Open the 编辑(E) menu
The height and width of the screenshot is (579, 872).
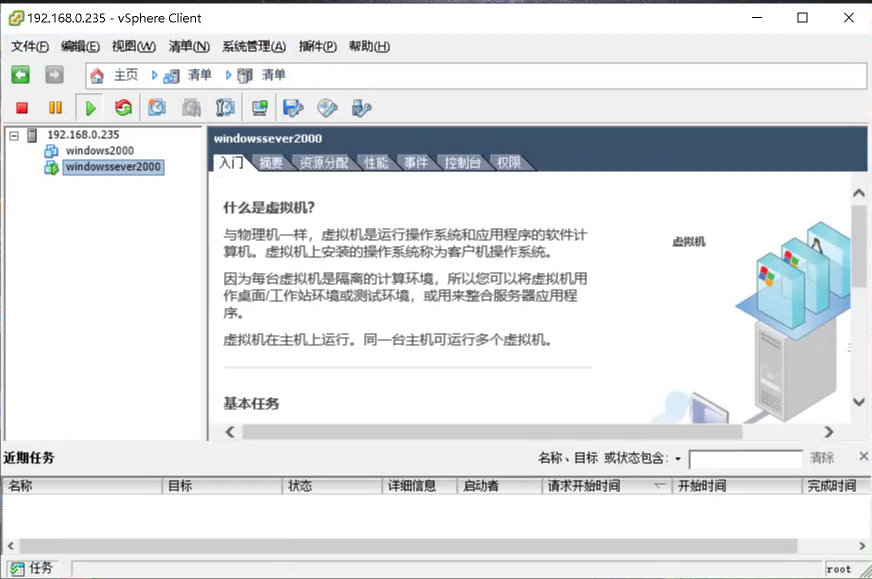80,46
